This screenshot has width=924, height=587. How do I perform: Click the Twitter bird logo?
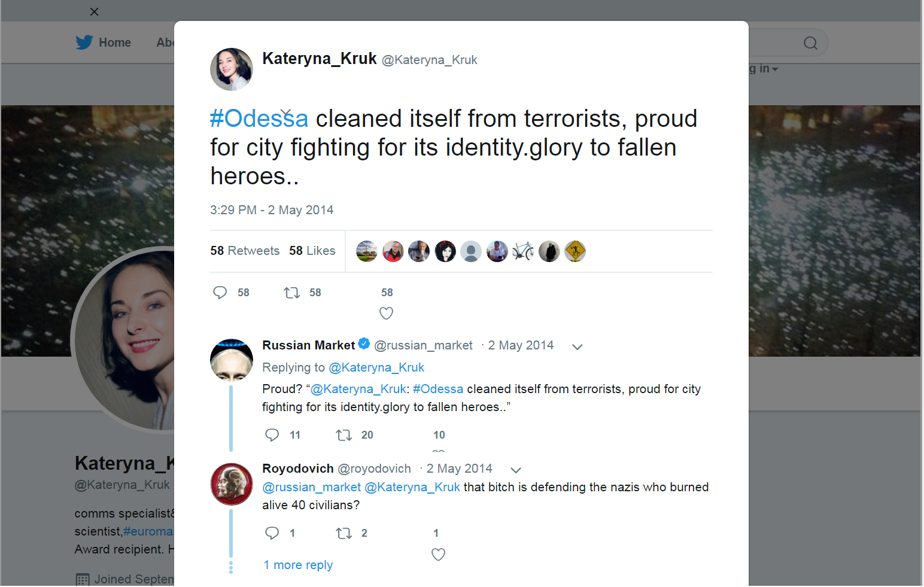(84, 42)
